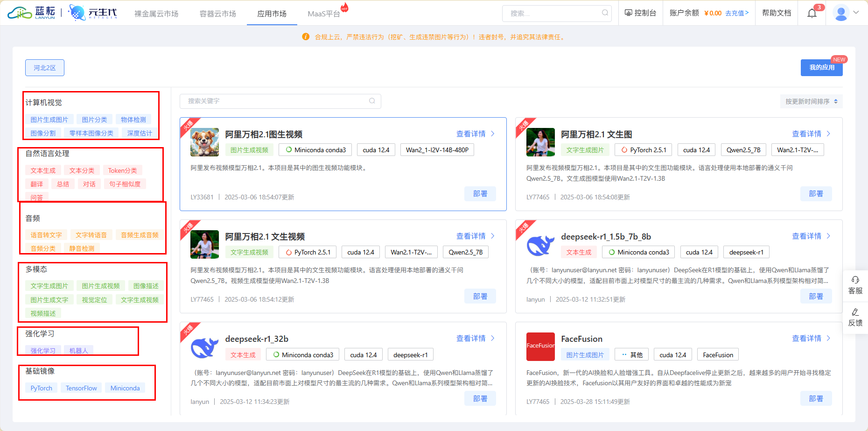
Task: Click the magnifier in the keyword search box
Action: [372, 101]
